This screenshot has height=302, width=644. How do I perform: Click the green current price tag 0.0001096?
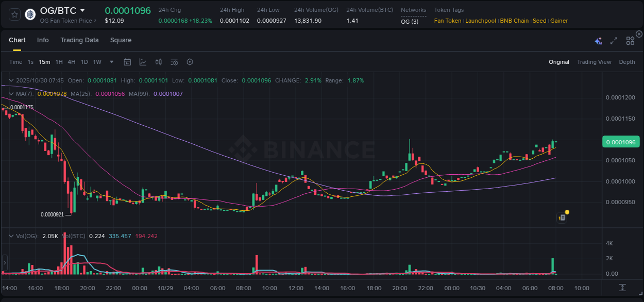621,141
